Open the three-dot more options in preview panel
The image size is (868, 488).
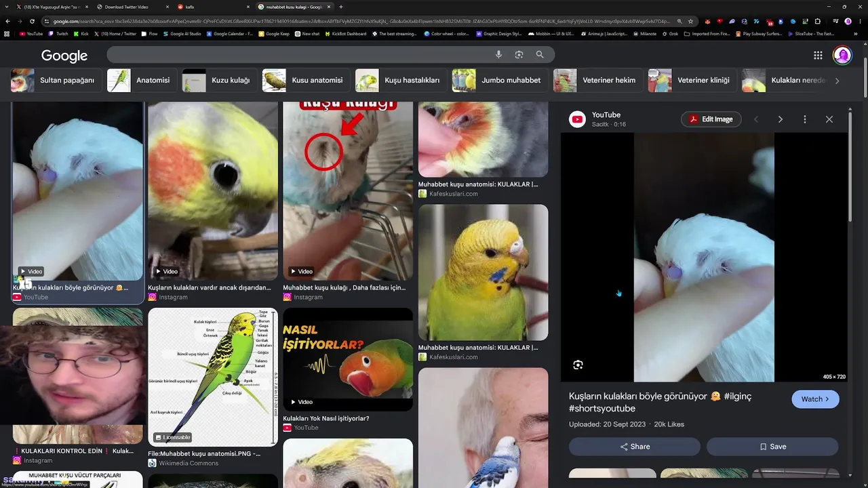(805, 119)
